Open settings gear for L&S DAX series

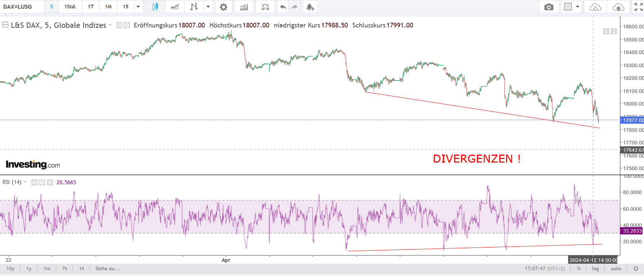[x=127, y=25]
